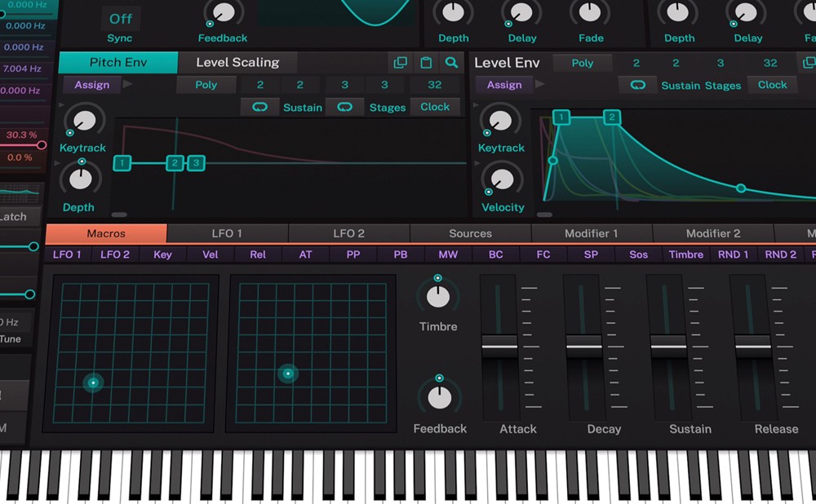Click the Assign button in Level Env
Image resolution: width=816 pixels, height=504 pixels.
[x=503, y=85]
